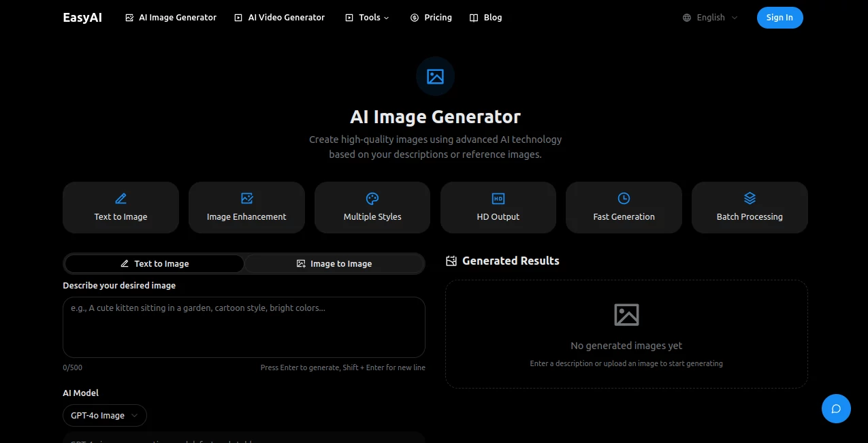Open the chat support bubble

click(x=836, y=408)
